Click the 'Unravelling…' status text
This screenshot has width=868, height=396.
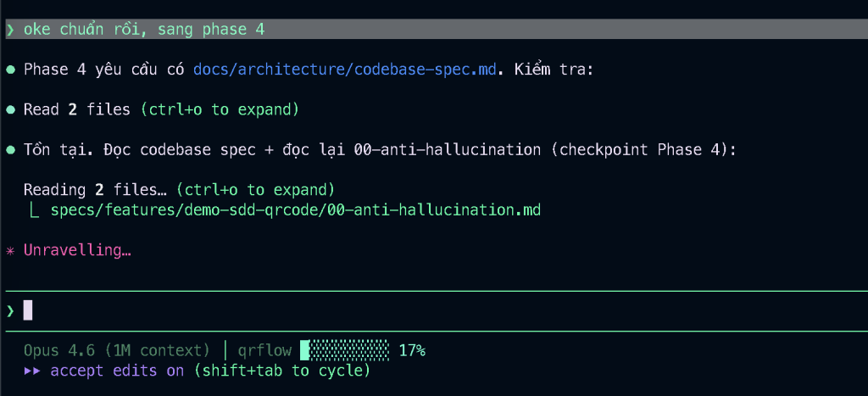(x=77, y=251)
